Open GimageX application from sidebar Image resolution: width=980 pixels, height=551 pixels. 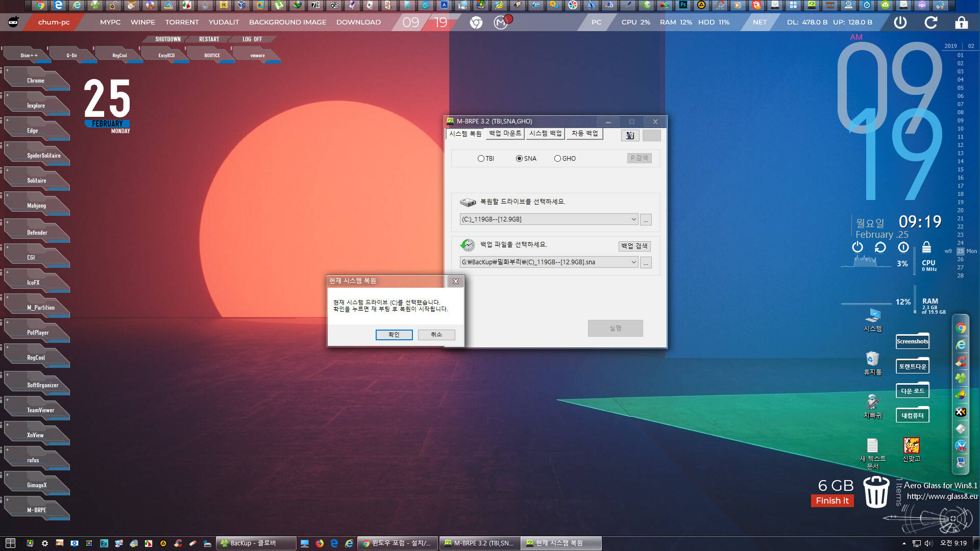pyautogui.click(x=37, y=485)
